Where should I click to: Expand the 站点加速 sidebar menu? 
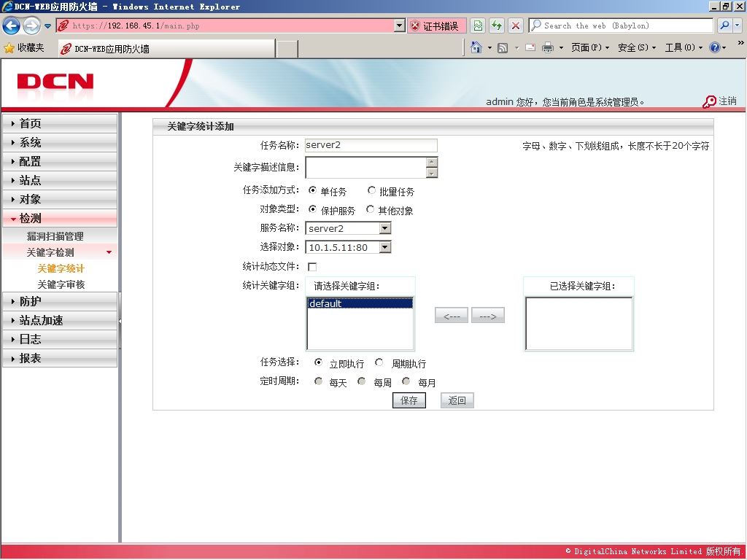click(x=60, y=321)
